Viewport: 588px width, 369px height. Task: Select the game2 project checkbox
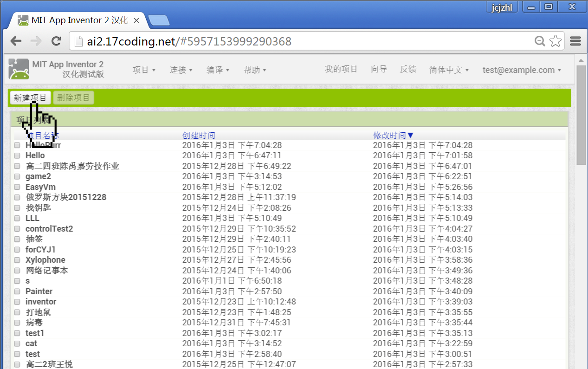click(17, 176)
